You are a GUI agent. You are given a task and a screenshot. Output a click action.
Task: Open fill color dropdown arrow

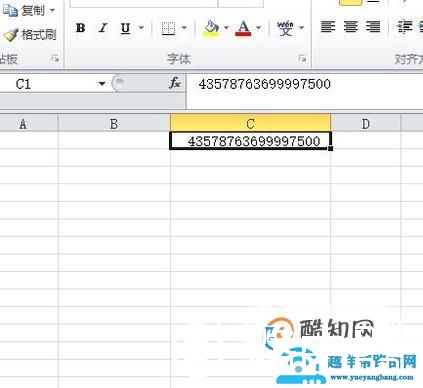[x=226, y=28]
